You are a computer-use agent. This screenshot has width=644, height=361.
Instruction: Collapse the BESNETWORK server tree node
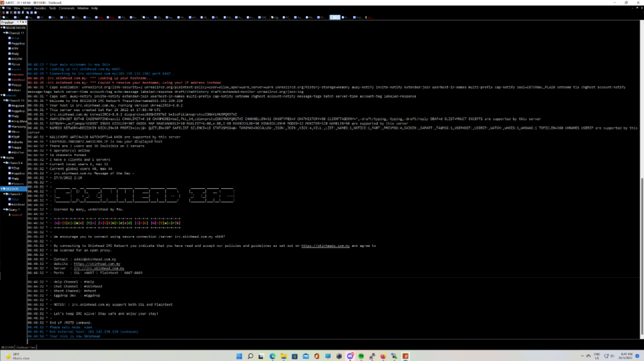[x=3, y=28]
